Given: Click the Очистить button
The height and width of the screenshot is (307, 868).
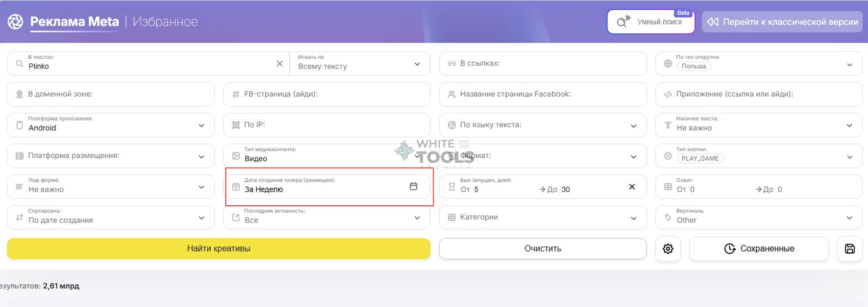Looking at the screenshot, I should tap(542, 249).
